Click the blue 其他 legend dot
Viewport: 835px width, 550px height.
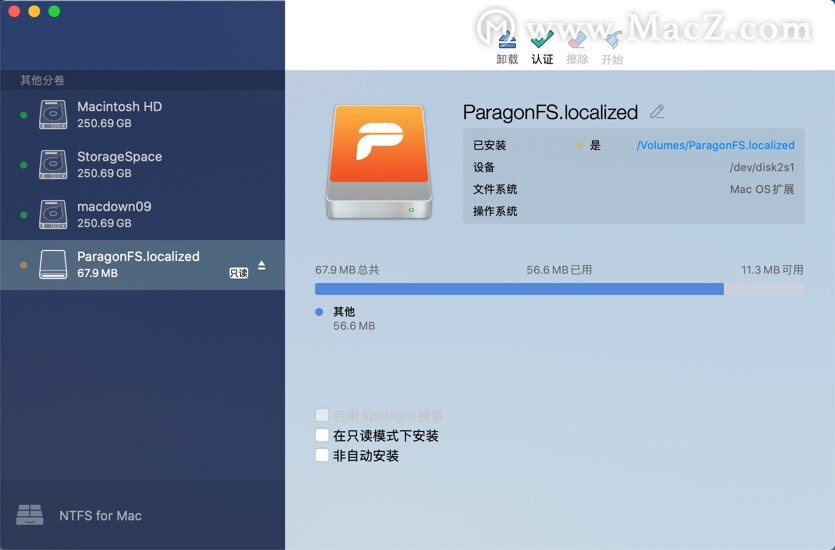tap(319, 312)
